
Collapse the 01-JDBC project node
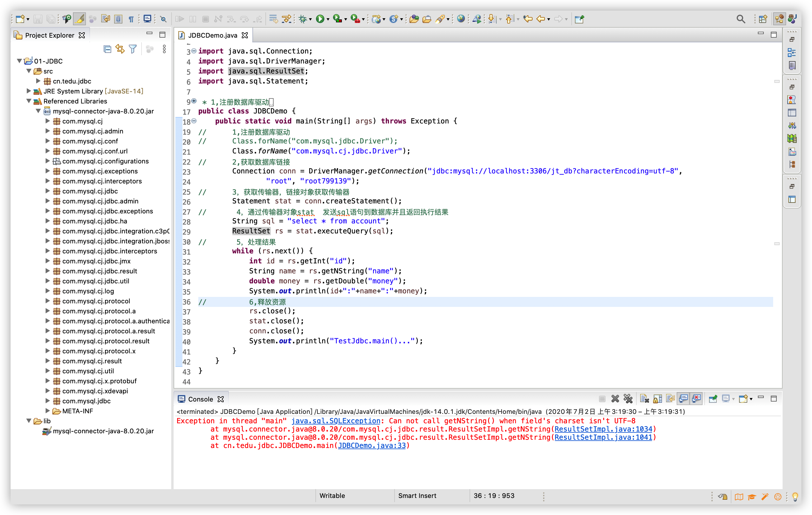pyautogui.click(x=19, y=61)
